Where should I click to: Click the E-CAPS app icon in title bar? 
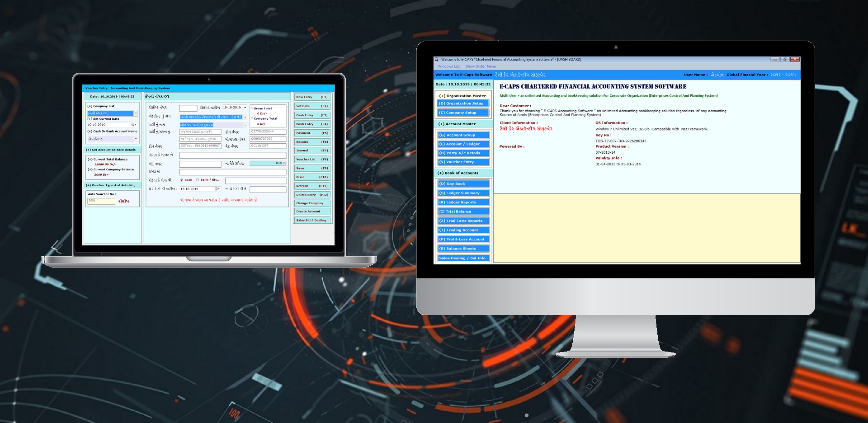click(437, 59)
